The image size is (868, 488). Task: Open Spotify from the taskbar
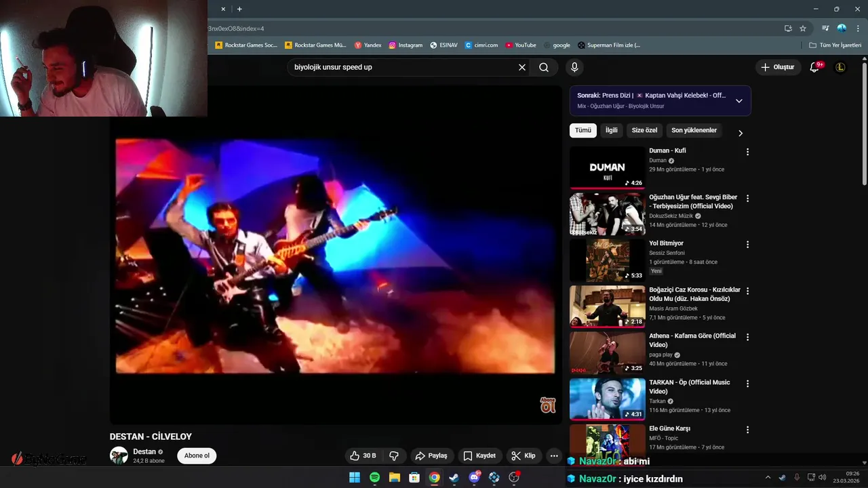(374, 478)
